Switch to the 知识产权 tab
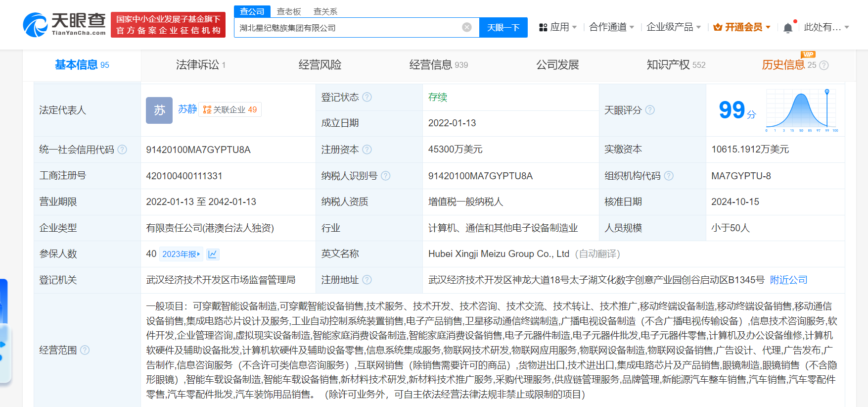The width and height of the screenshot is (868, 407). pos(676,65)
